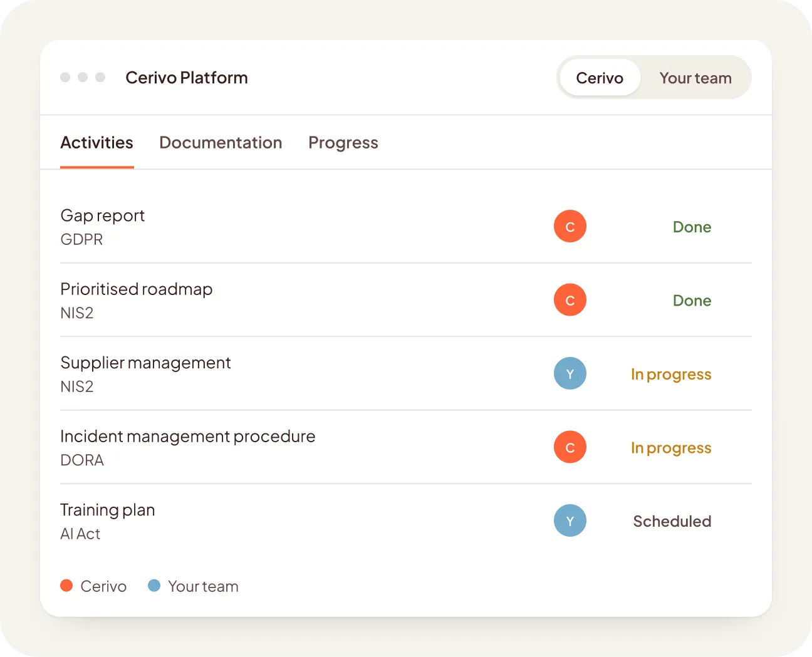Switch the toggle to Your team
The width and height of the screenshot is (812, 657).
pos(695,78)
